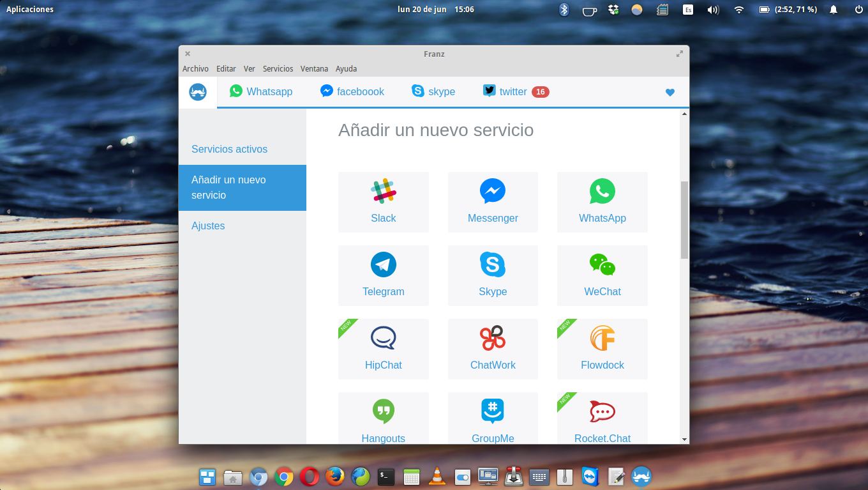Launch VLC media player from the dock
The height and width of the screenshot is (490, 868).
click(x=437, y=477)
